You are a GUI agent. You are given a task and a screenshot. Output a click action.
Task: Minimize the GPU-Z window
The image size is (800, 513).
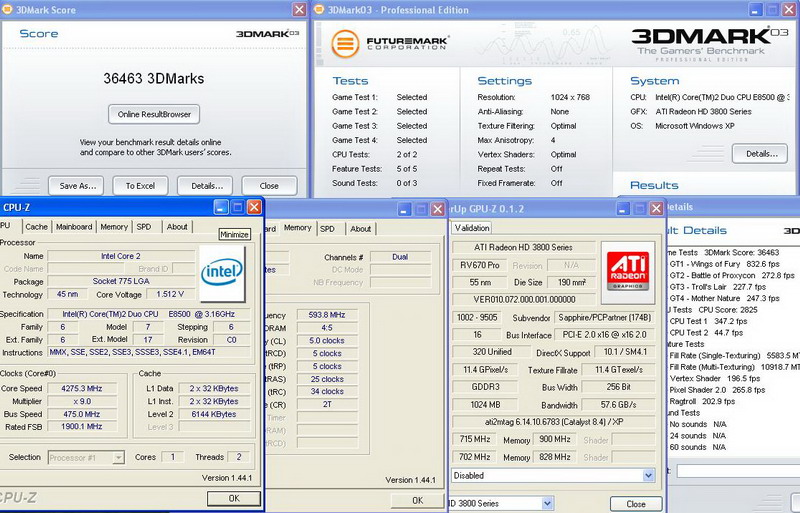(x=623, y=208)
